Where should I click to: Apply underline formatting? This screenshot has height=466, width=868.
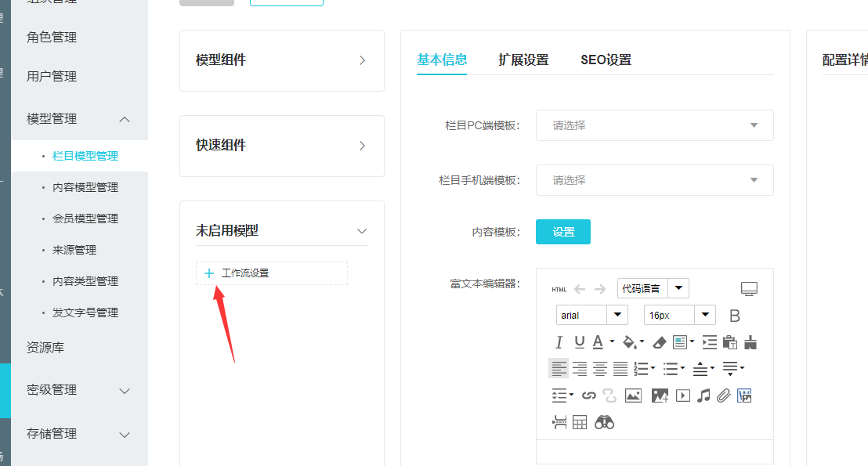coord(579,342)
